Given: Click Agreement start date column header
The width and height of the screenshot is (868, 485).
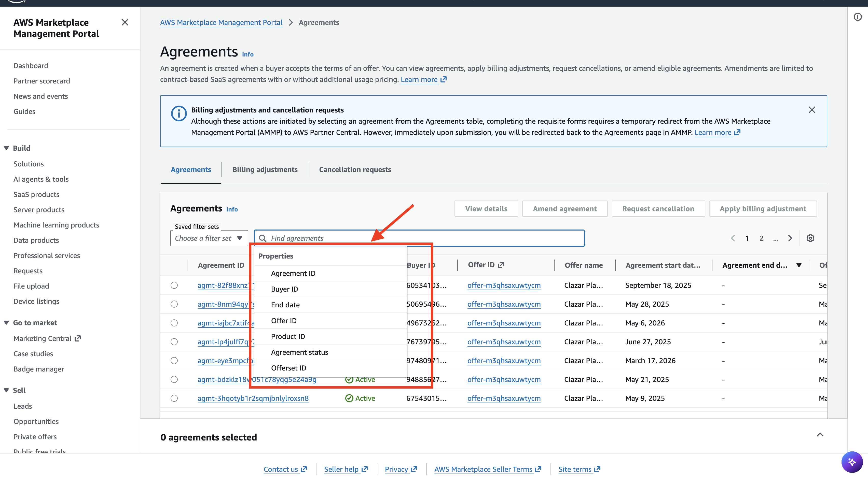Looking at the screenshot, I should [663, 265].
